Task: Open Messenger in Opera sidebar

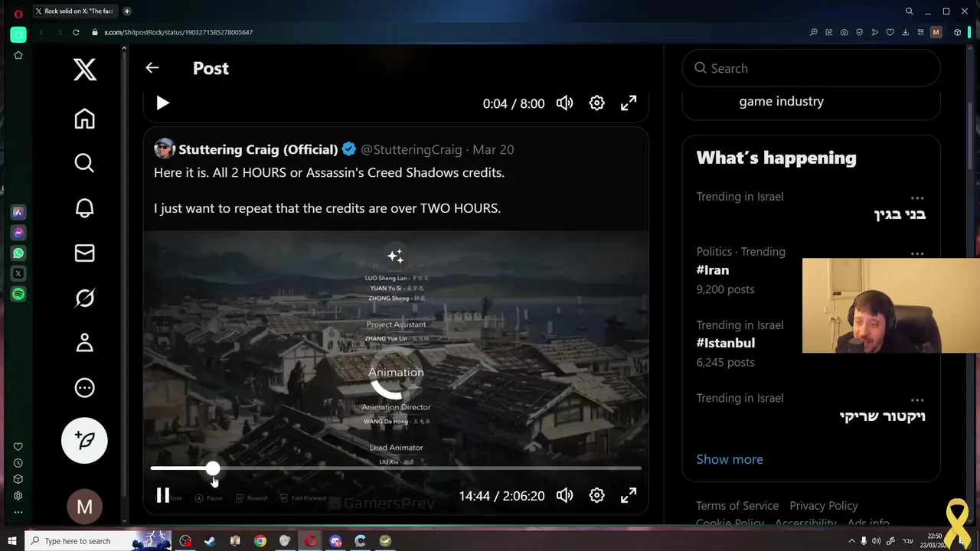Action: click(18, 233)
